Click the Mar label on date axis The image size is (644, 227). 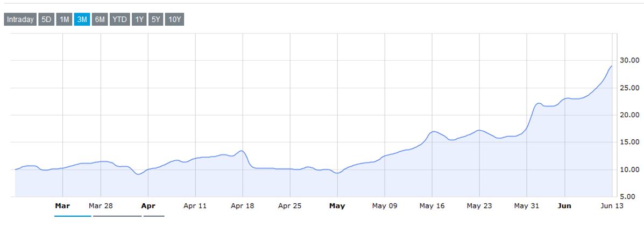[x=62, y=205]
